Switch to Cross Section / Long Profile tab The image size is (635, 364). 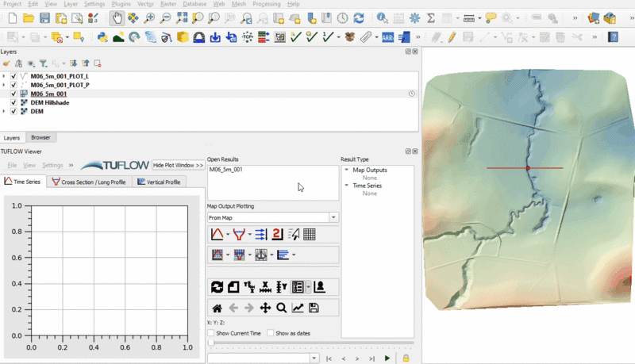pyautogui.click(x=88, y=182)
